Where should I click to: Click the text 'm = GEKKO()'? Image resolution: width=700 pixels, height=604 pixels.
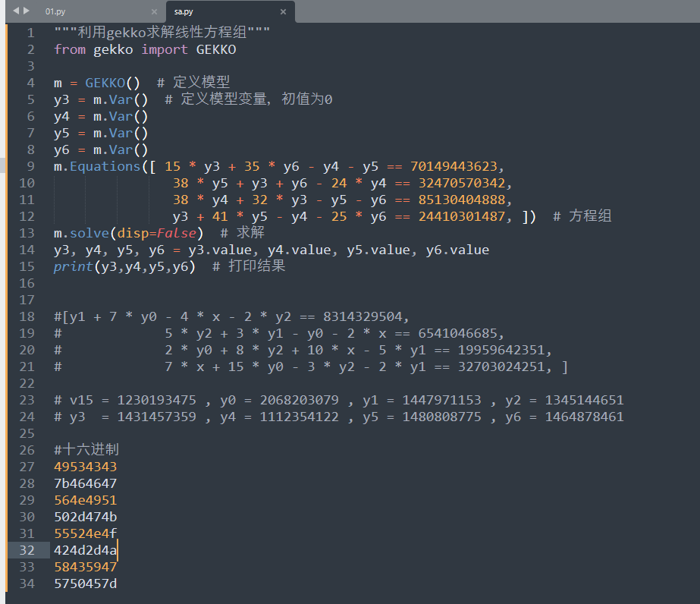click(97, 83)
